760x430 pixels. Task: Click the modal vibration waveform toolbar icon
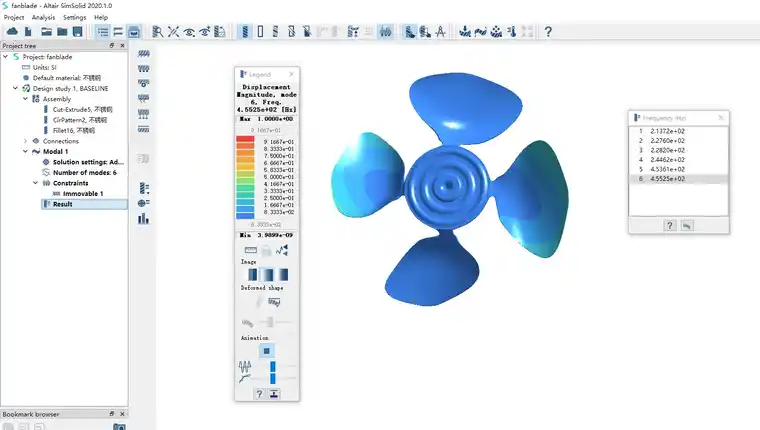[385, 32]
